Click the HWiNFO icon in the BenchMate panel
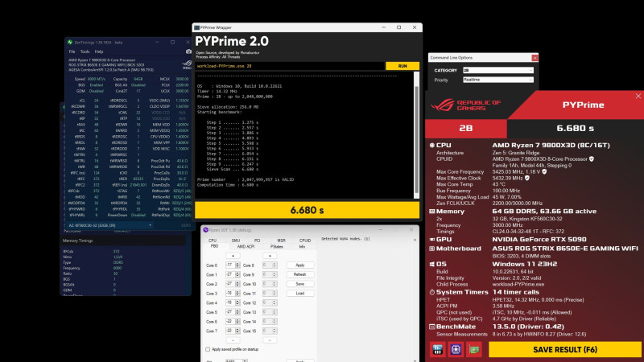 click(x=437, y=349)
